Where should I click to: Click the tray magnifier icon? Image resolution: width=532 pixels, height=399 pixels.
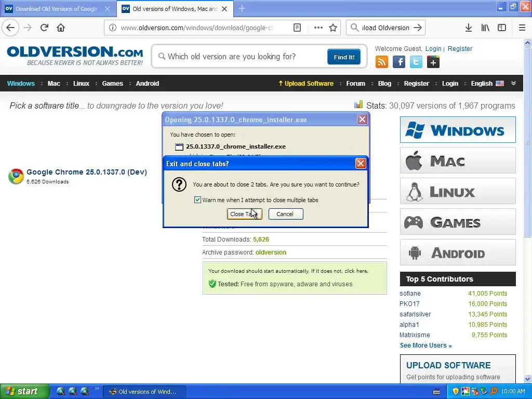pos(494,391)
